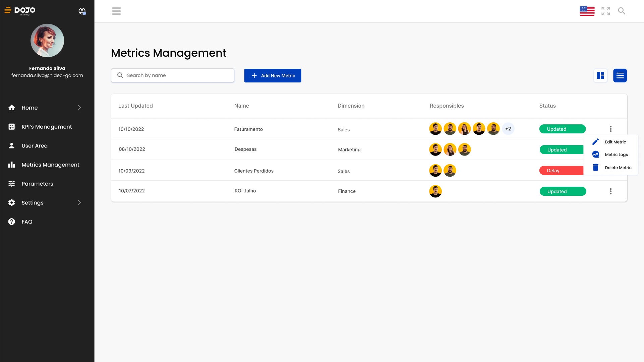The height and width of the screenshot is (362, 644).
Task: Click the date 10/10/2022
Action: [131, 129]
